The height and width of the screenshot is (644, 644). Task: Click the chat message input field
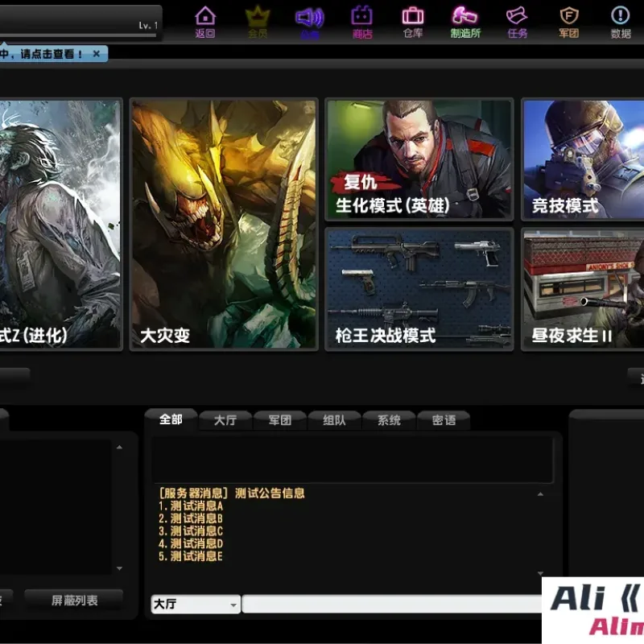[x=392, y=605]
